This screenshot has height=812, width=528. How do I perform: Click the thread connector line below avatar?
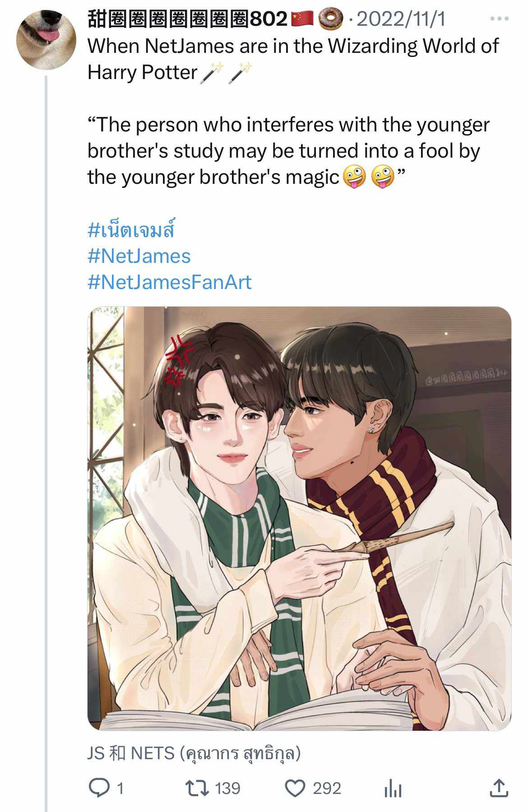pyautogui.click(x=46, y=443)
